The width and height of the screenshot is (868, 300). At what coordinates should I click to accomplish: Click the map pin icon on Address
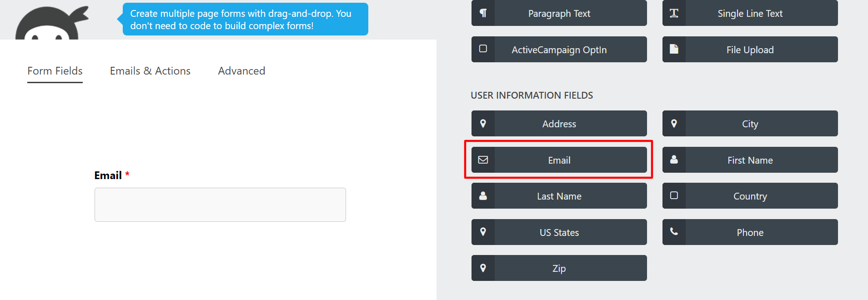(483, 123)
